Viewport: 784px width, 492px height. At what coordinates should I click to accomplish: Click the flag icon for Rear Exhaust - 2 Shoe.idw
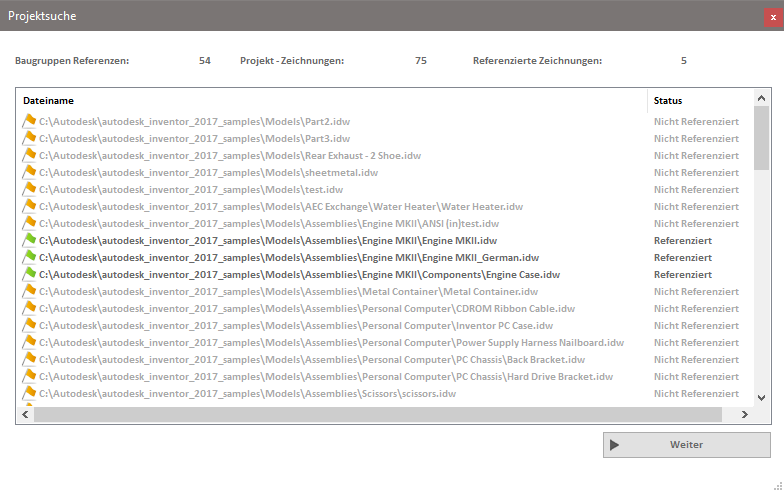point(30,155)
